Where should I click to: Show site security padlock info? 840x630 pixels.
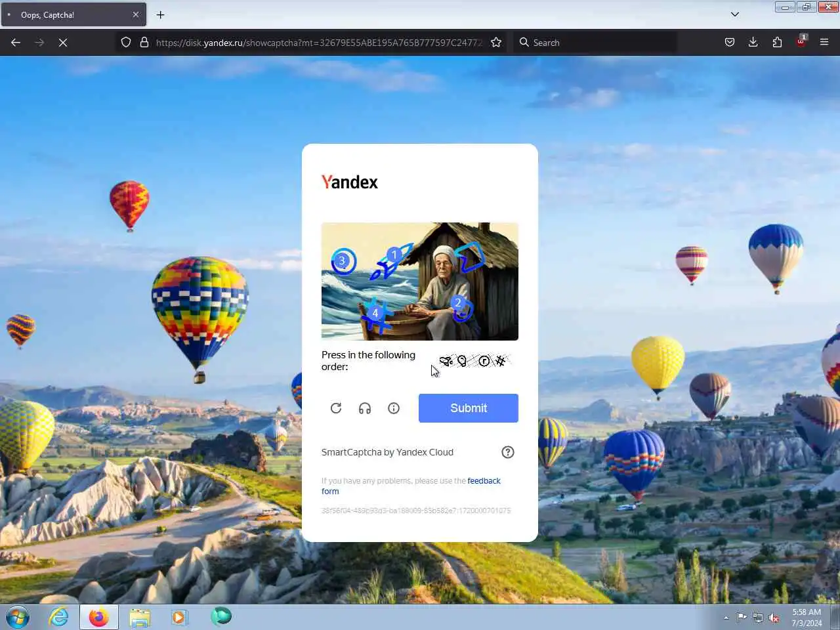pos(144,42)
